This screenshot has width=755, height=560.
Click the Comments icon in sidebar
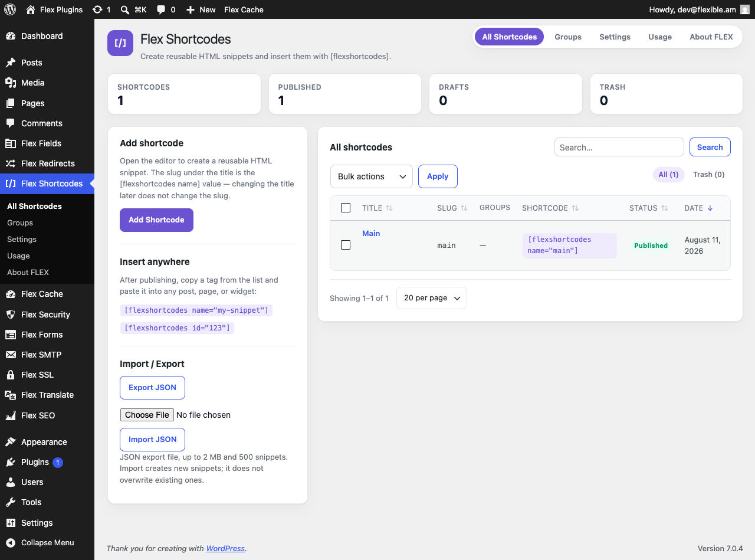point(11,123)
